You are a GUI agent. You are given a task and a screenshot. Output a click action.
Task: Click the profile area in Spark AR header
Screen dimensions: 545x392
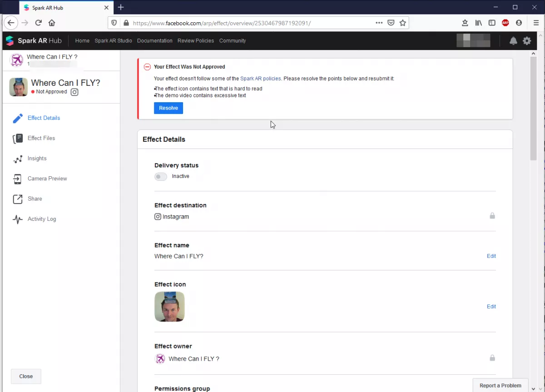(x=473, y=41)
